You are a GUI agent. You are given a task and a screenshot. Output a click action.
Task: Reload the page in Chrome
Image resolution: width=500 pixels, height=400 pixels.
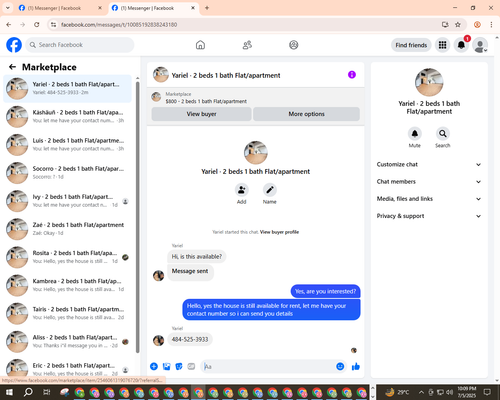(37, 25)
